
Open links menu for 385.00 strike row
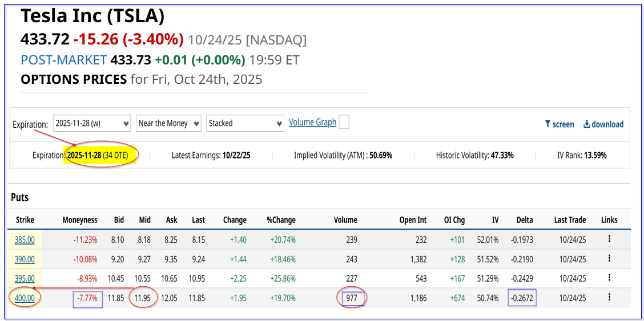(609, 239)
